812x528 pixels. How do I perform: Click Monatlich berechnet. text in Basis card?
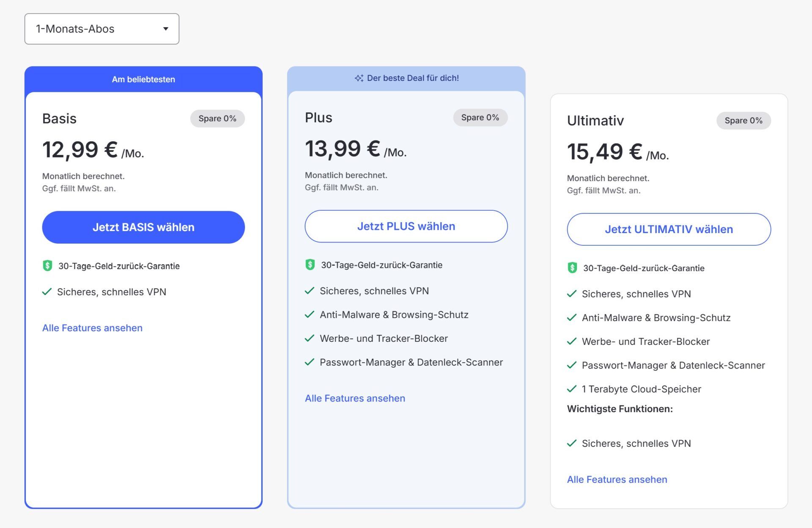(83, 176)
